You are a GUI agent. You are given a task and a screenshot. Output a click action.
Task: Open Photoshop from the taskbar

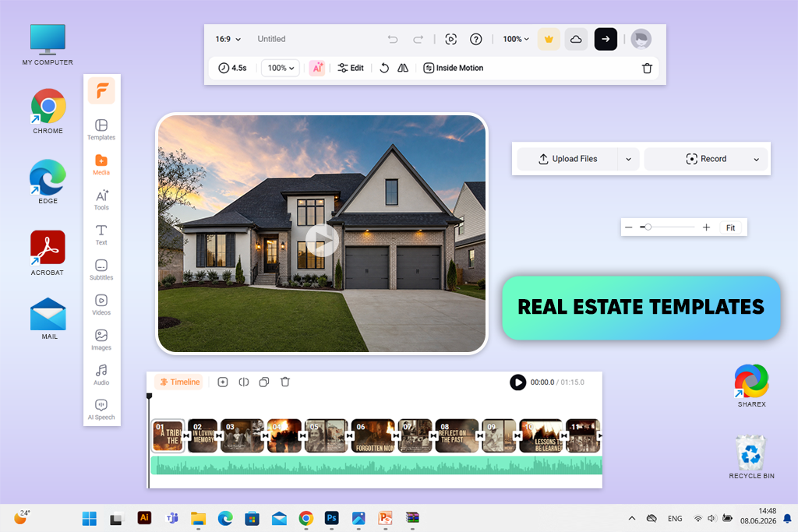[331, 518]
